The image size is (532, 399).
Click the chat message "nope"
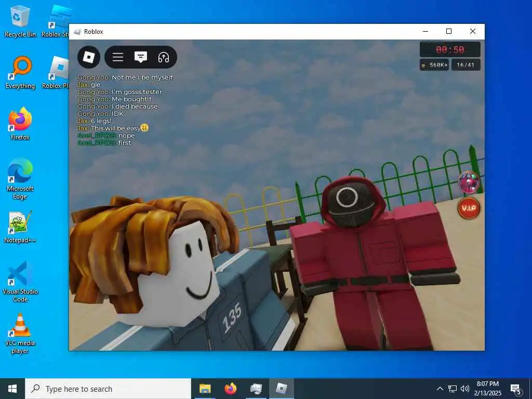tap(106, 136)
